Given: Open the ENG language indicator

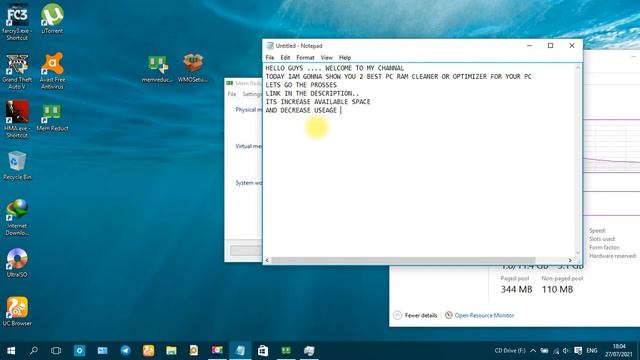Looking at the screenshot, I should pos(592,351).
